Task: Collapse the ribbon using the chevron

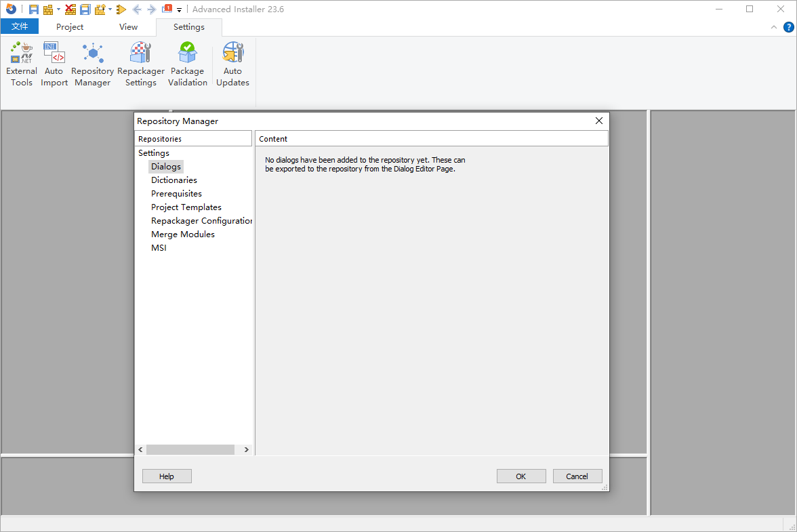Action: point(775,27)
